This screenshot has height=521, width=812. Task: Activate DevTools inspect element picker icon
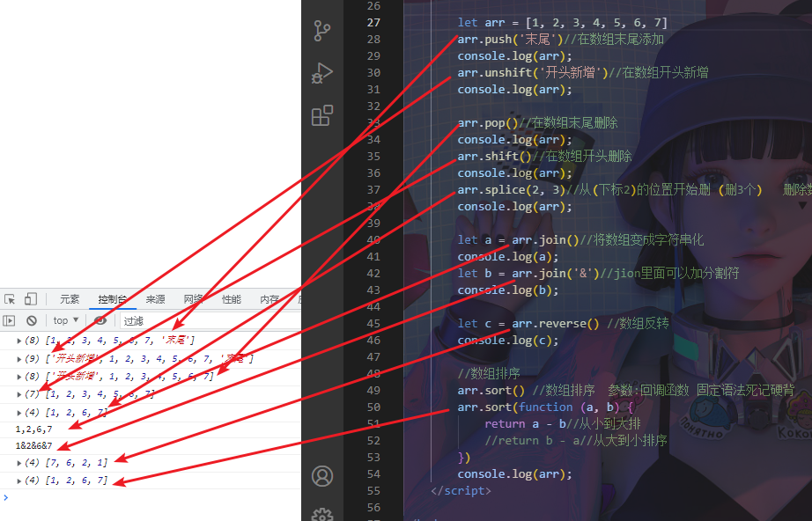[x=10, y=299]
